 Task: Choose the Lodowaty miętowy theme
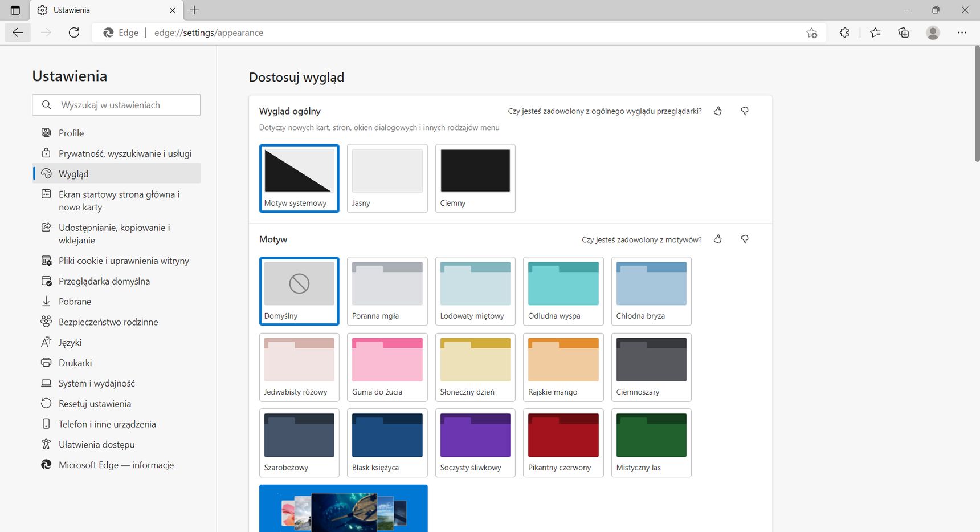[x=475, y=291]
